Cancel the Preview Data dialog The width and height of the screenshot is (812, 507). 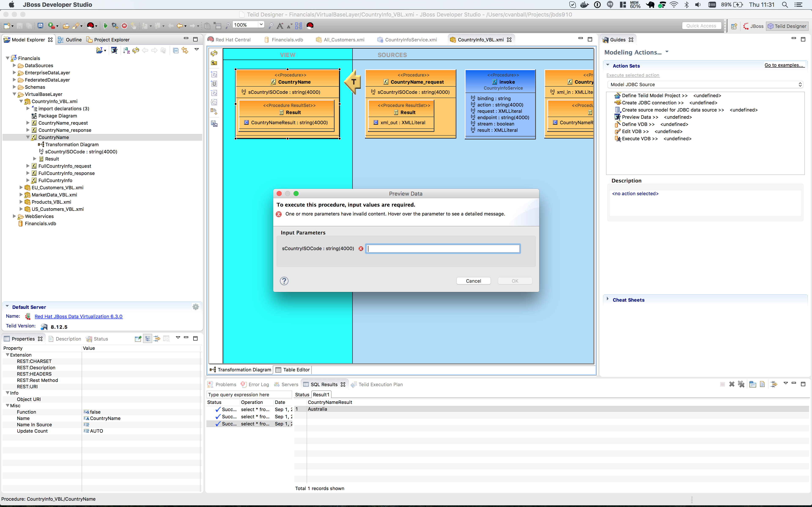(473, 281)
